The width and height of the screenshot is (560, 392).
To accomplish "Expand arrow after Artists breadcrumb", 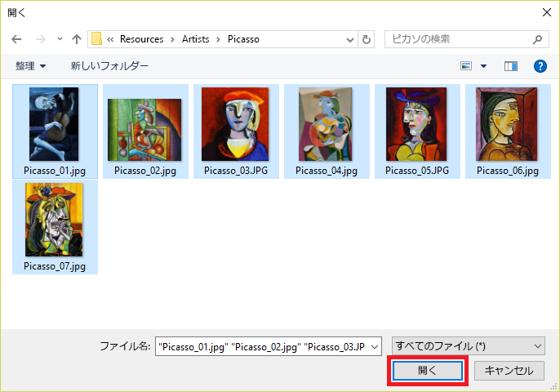I will pyautogui.click(x=218, y=39).
